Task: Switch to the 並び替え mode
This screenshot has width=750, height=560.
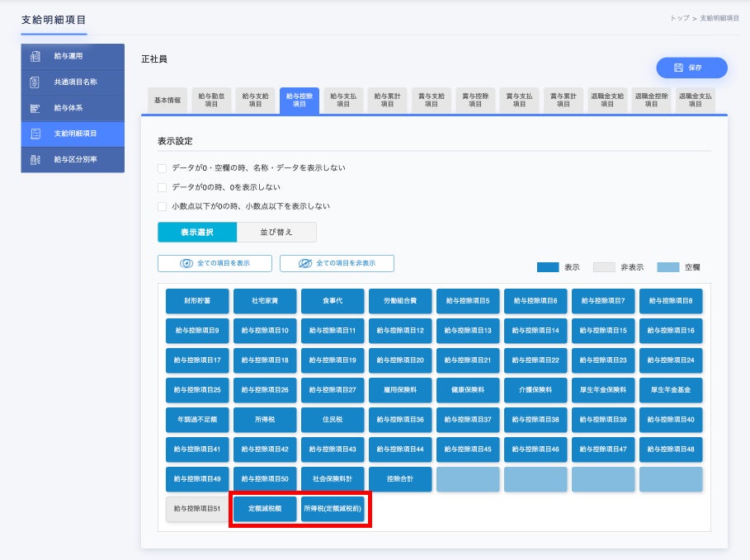Action: pos(276,232)
